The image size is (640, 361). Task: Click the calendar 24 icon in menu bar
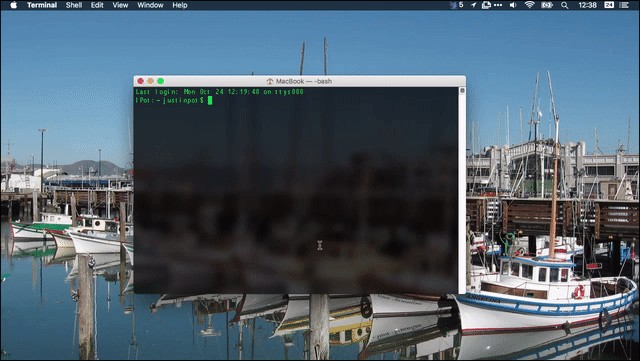[609, 5]
